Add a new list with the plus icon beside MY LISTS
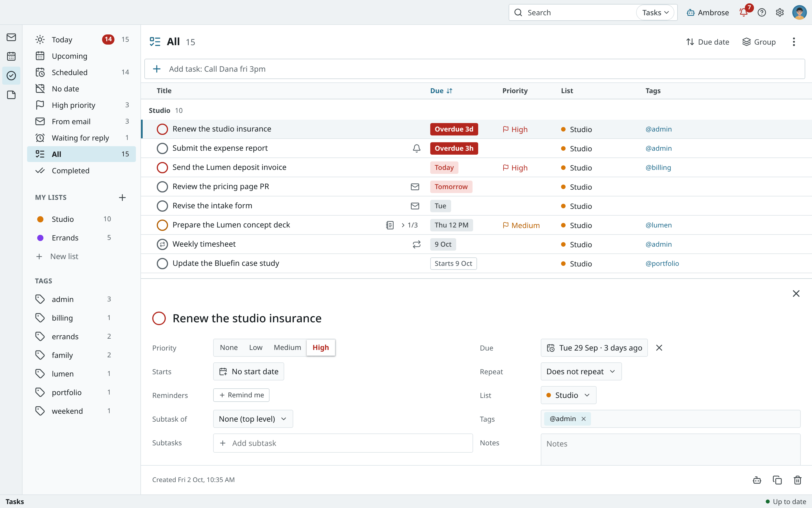This screenshot has height=508, width=812. 122,198
